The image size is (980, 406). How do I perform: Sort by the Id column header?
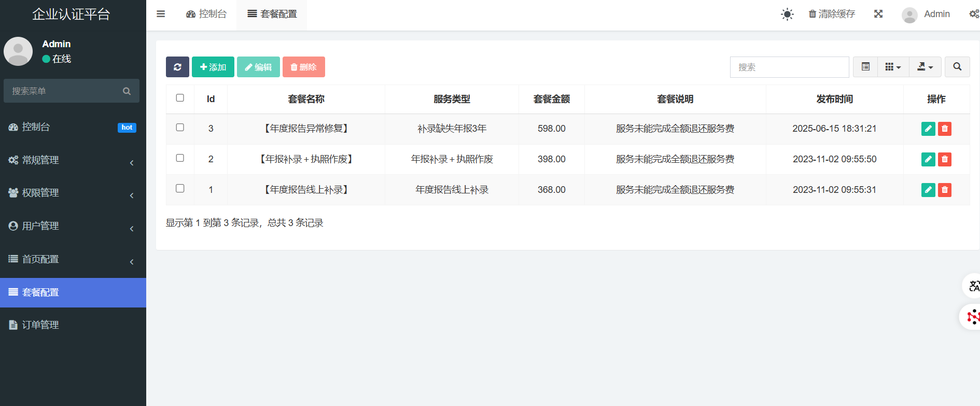tap(211, 99)
